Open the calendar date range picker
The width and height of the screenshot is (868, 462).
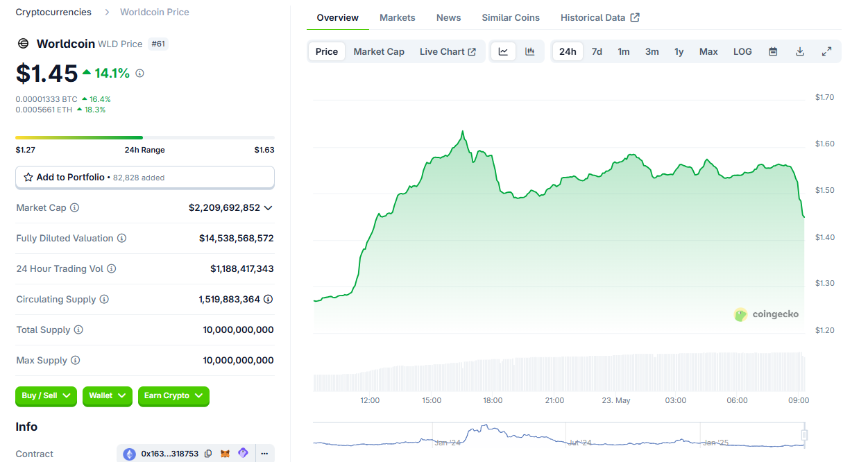773,51
